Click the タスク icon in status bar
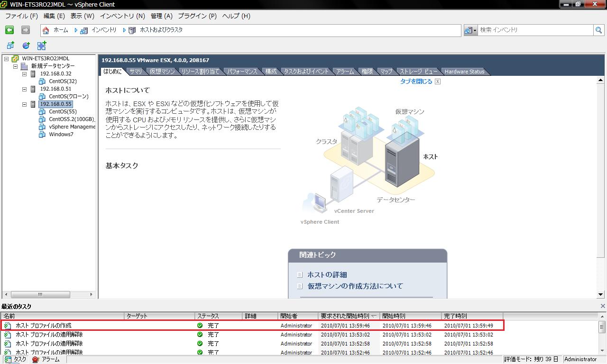This screenshot has height=364, width=607. pos(8,360)
